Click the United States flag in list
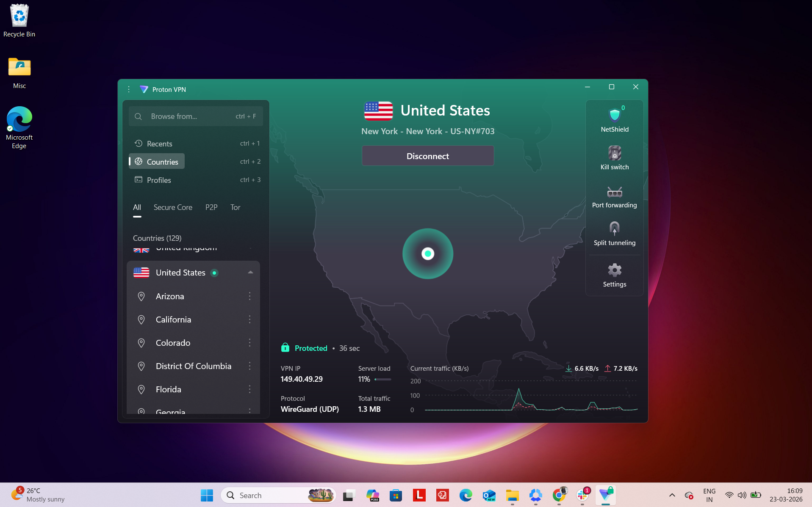Screen dimensions: 812x507 coord(141,273)
